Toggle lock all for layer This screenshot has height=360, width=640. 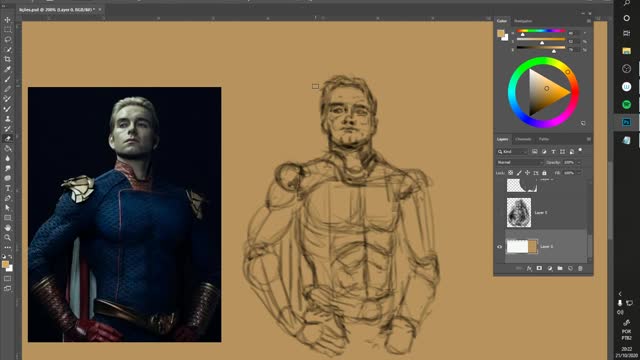coord(544,173)
